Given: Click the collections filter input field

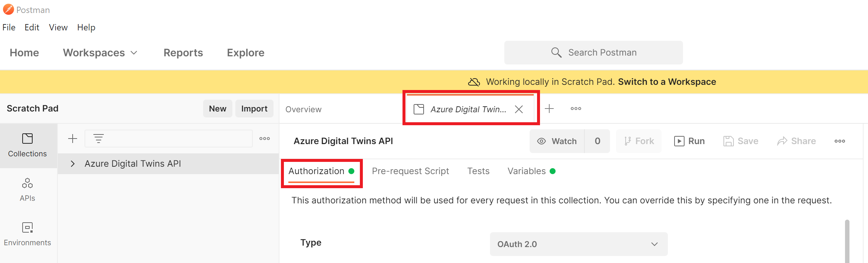Looking at the screenshot, I should coord(169,139).
